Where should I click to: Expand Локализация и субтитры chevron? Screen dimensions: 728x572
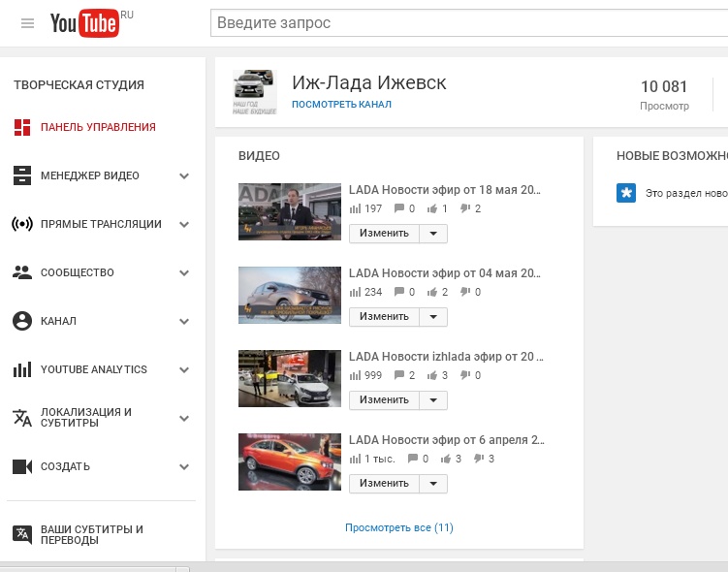(184, 418)
